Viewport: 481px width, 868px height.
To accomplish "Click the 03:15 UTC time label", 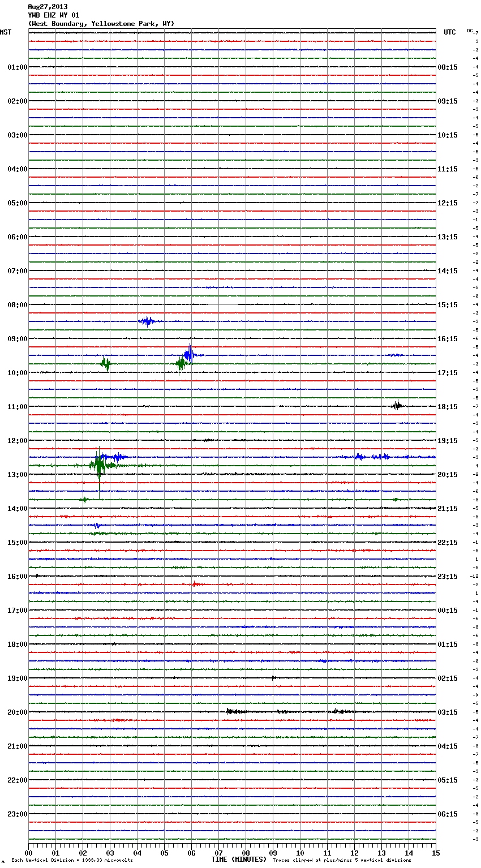I will click(x=448, y=712).
